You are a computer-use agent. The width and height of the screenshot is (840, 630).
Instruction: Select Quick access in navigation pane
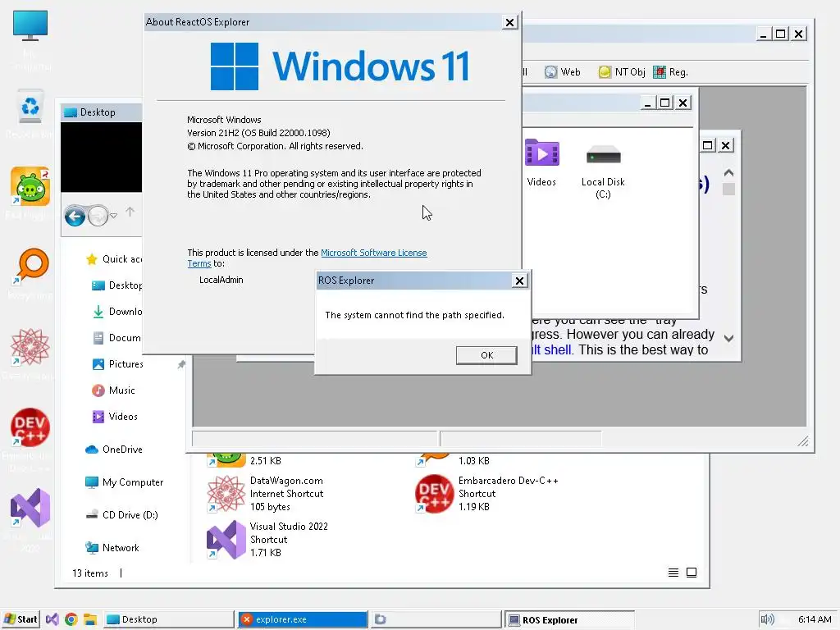click(113, 259)
